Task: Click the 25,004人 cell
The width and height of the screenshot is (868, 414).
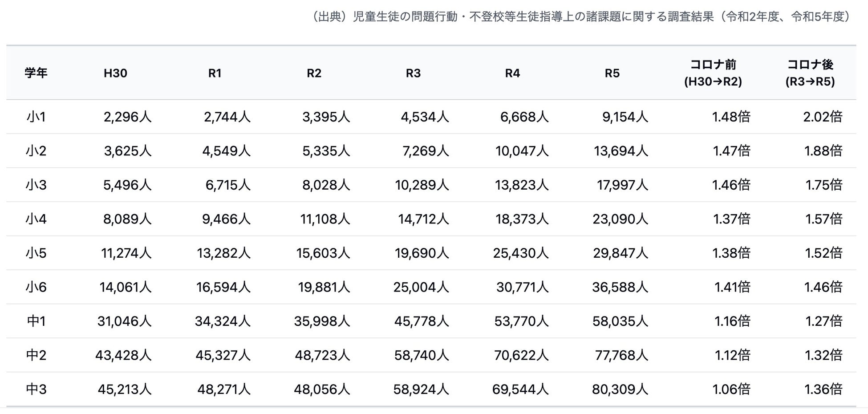Action: point(421,287)
